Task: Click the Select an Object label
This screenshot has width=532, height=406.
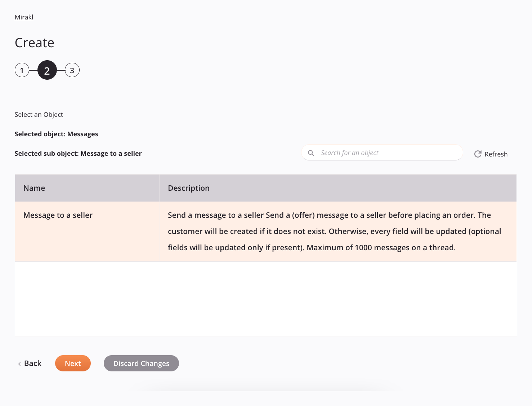Action: click(x=39, y=115)
